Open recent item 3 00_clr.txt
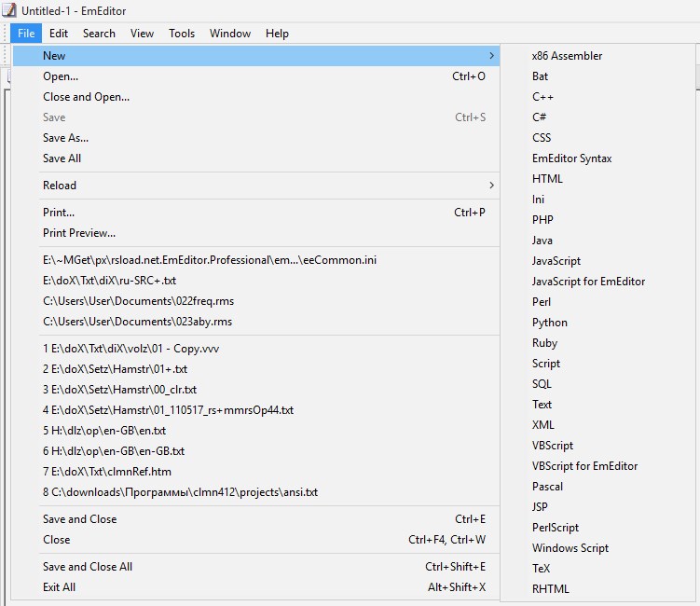 pos(255,390)
